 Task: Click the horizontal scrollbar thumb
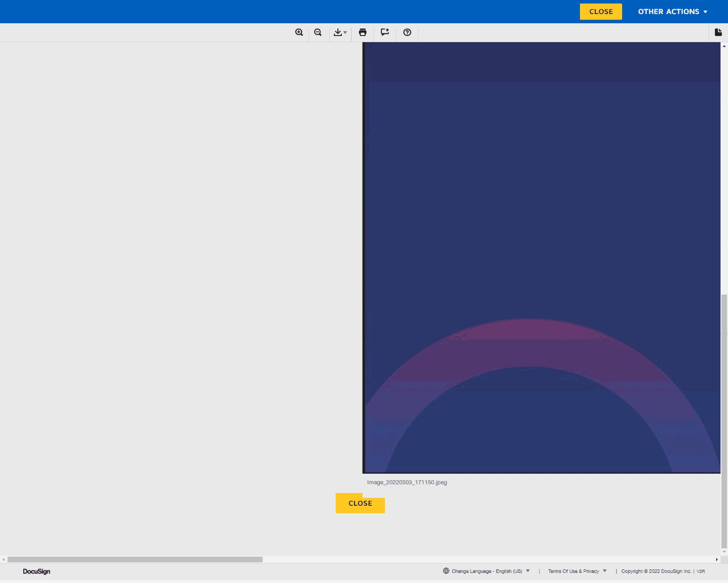pos(135,559)
